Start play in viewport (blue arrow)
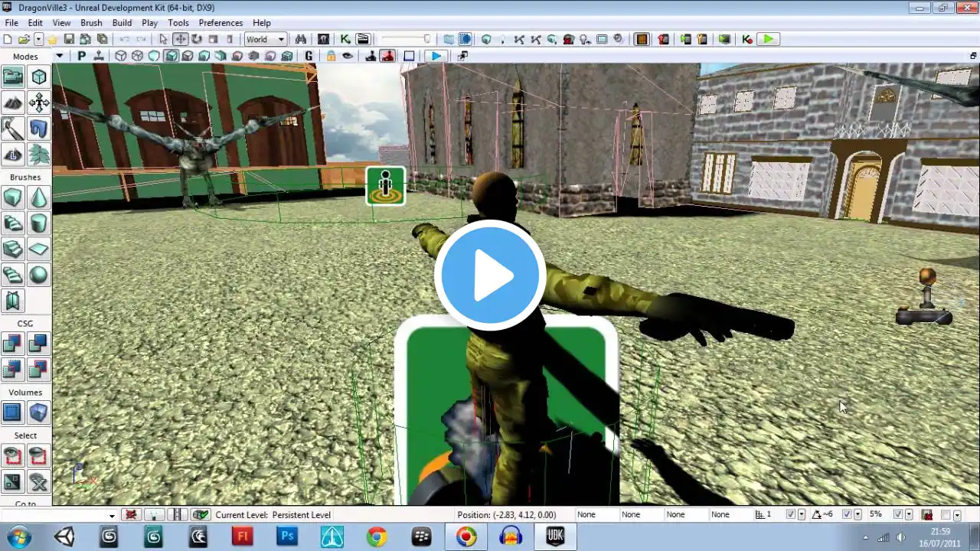Screen dimensions: 980x551 tap(435, 56)
